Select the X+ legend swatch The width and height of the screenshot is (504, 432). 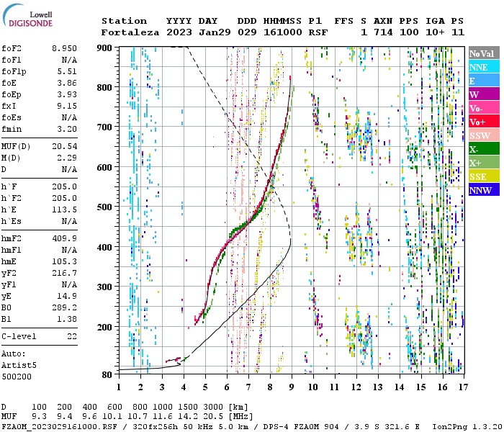[x=484, y=163]
